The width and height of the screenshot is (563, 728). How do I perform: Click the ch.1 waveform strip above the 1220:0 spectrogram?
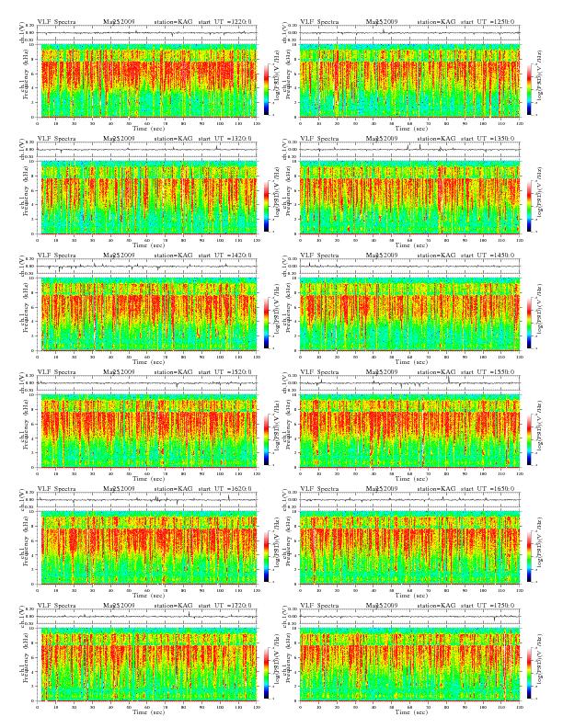(147, 33)
